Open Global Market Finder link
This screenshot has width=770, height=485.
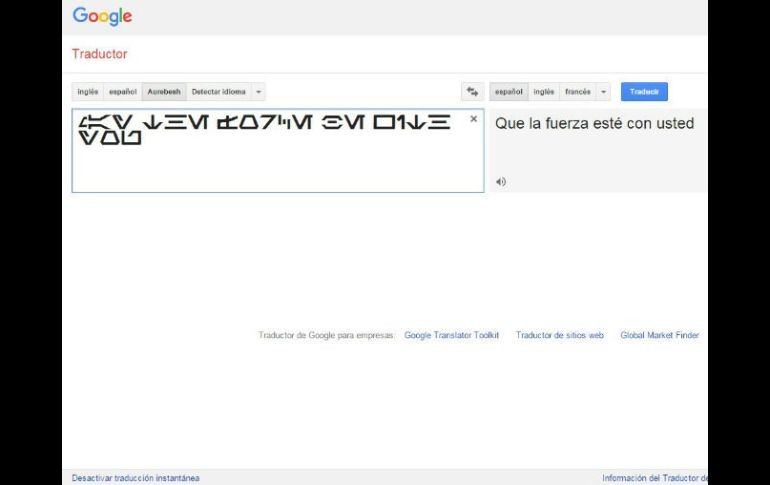coord(659,336)
